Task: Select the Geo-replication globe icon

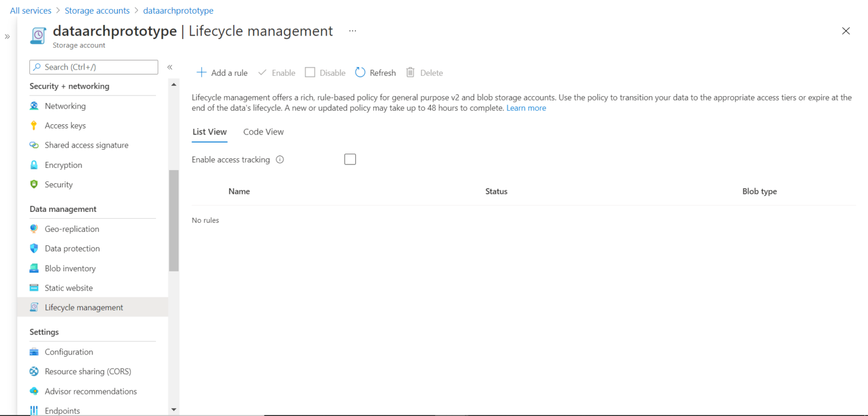Action: (x=34, y=229)
